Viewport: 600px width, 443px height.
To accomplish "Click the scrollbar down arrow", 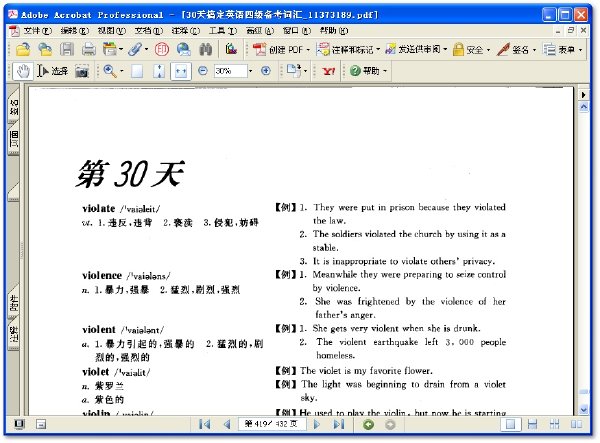I will [584, 410].
